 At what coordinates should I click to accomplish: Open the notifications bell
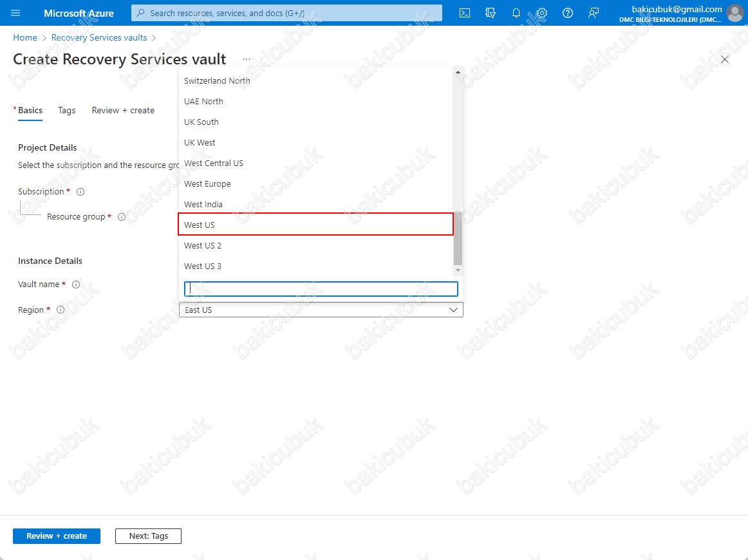click(516, 13)
